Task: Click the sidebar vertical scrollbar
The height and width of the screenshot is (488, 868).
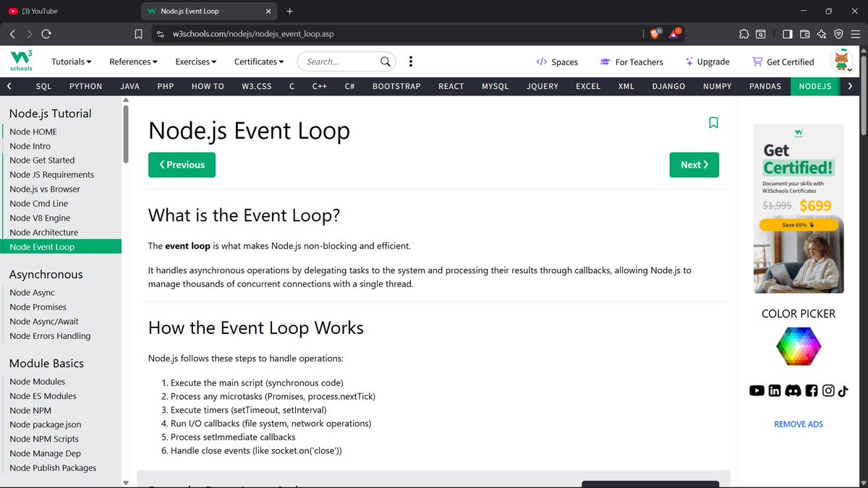Action: [x=126, y=134]
